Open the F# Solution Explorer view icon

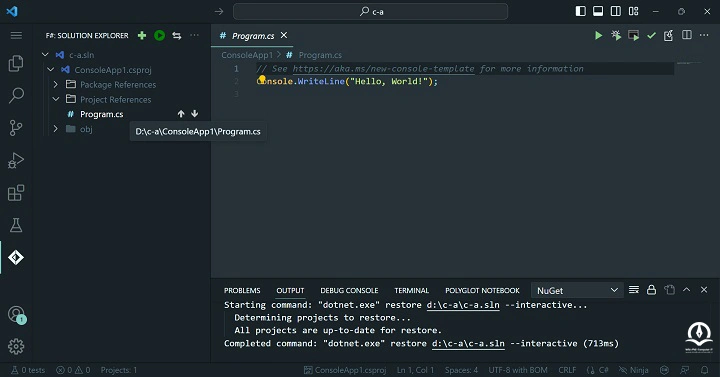click(16, 258)
